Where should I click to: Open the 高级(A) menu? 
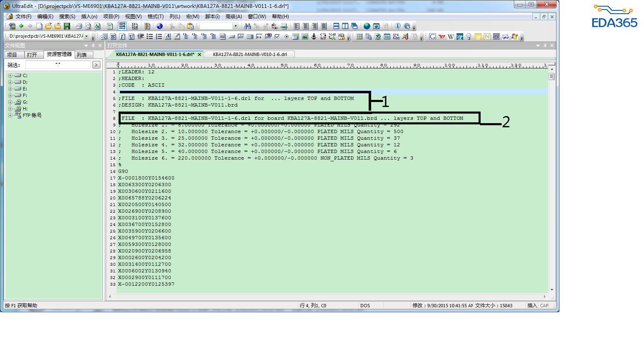click(x=234, y=17)
